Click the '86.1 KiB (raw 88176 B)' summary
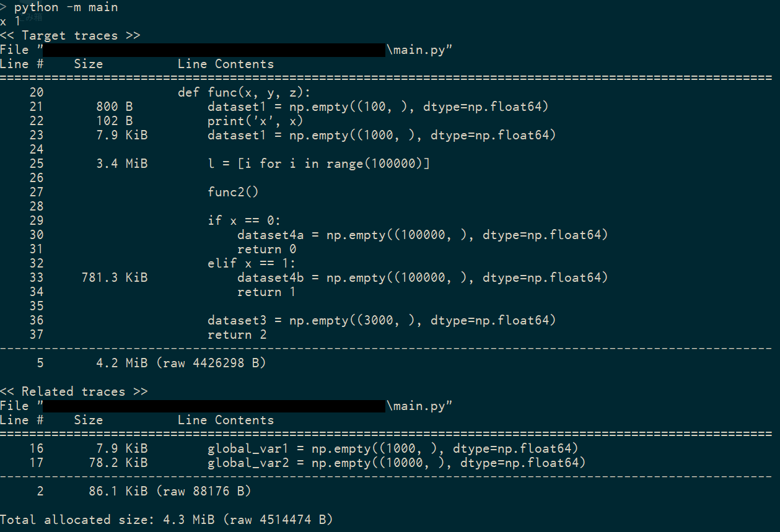This screenshot has height=532, width=780. coord(170,491)
